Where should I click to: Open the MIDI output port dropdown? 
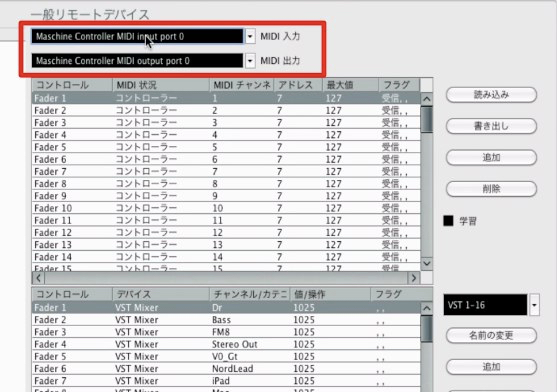[x=250, y=61]
